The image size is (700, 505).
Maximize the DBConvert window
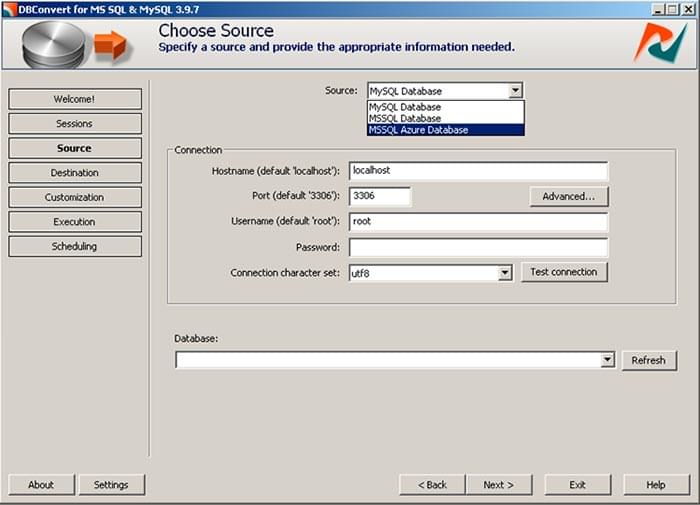click(672, 9)
